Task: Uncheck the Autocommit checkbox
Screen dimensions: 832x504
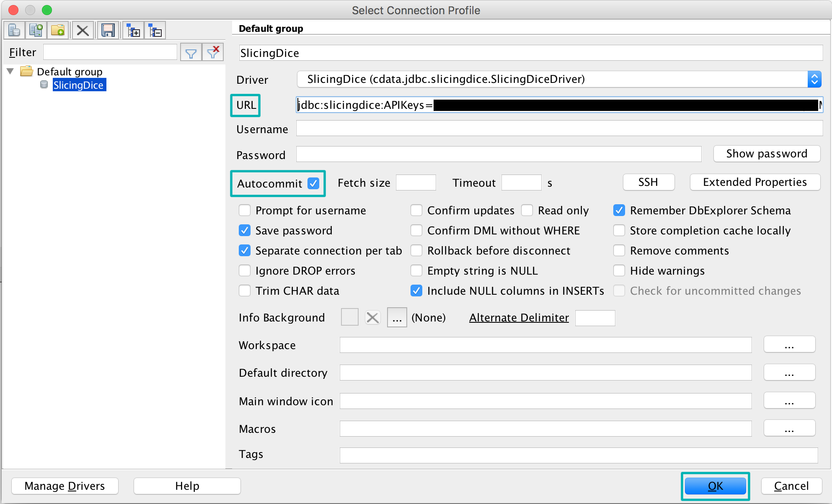Action: click(313, 183)
